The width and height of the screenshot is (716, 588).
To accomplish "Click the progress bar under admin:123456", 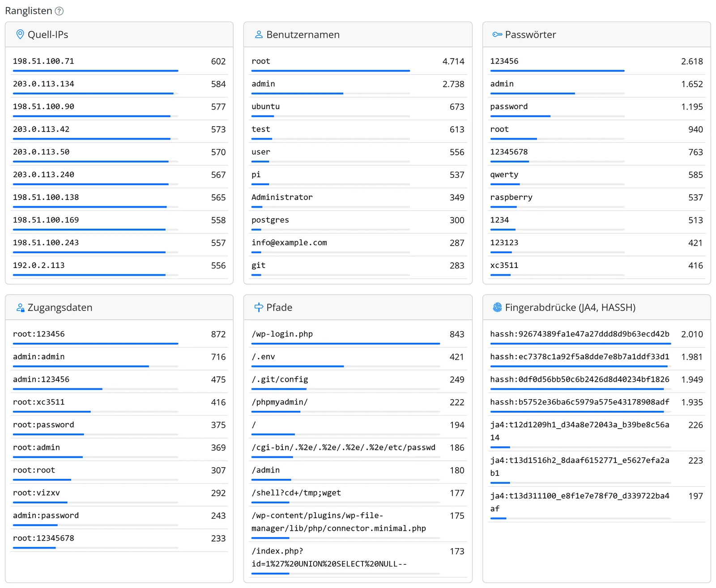I will pyautogui.click(x=95, y=389).
